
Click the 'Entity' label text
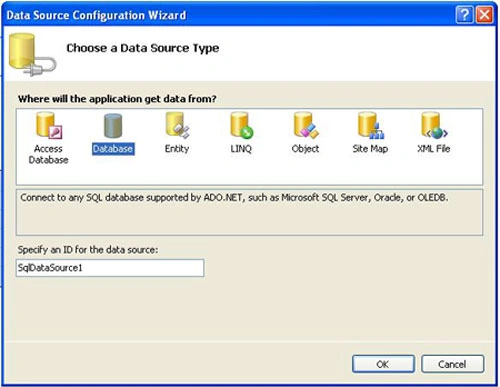[177, 149]
